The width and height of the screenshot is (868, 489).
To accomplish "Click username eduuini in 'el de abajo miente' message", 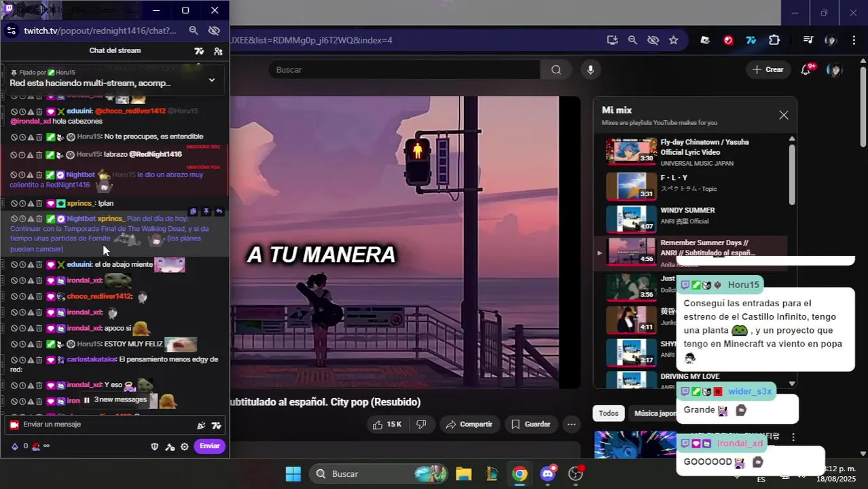I will click(x=79, y=264).
